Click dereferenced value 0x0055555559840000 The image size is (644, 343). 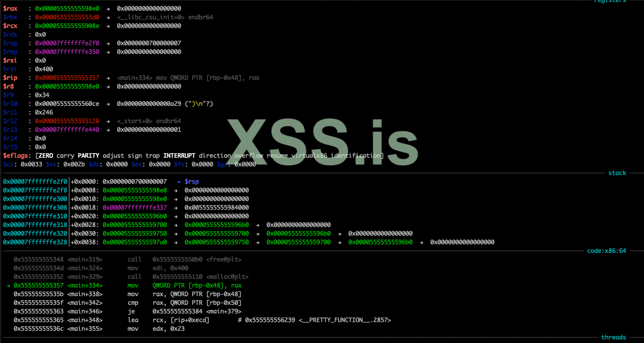(x=217, y=208)
